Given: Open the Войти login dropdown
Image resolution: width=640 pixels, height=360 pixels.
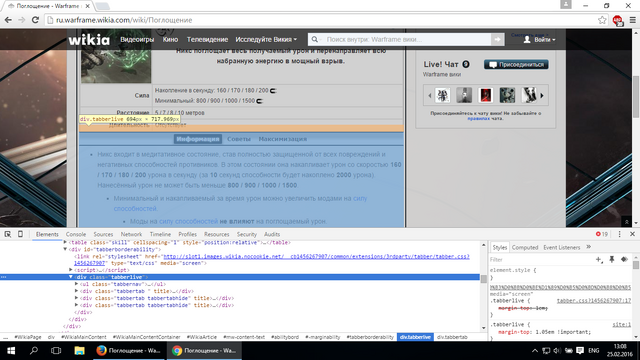Looking at the screenshot, I should point(540,40).
